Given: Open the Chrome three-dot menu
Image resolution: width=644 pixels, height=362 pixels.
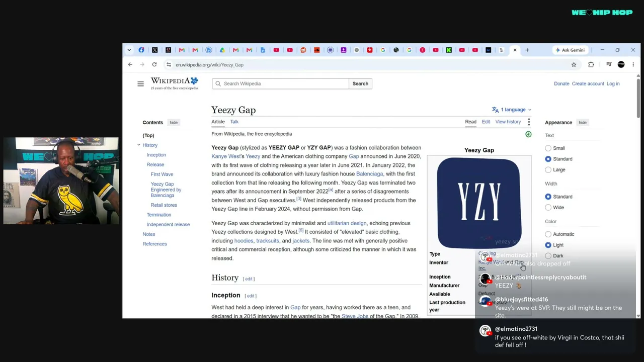Looking at the screenshot, I should tap(633, 64).
